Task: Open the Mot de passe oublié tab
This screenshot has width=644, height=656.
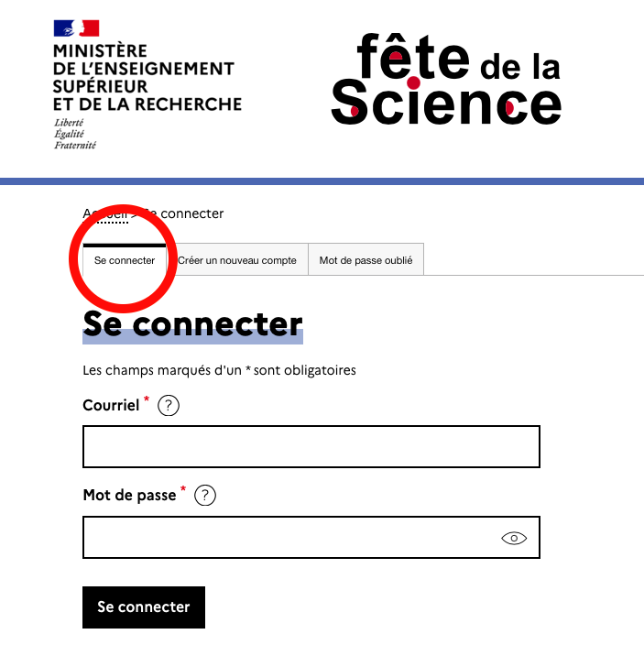Action: (366, 260)
